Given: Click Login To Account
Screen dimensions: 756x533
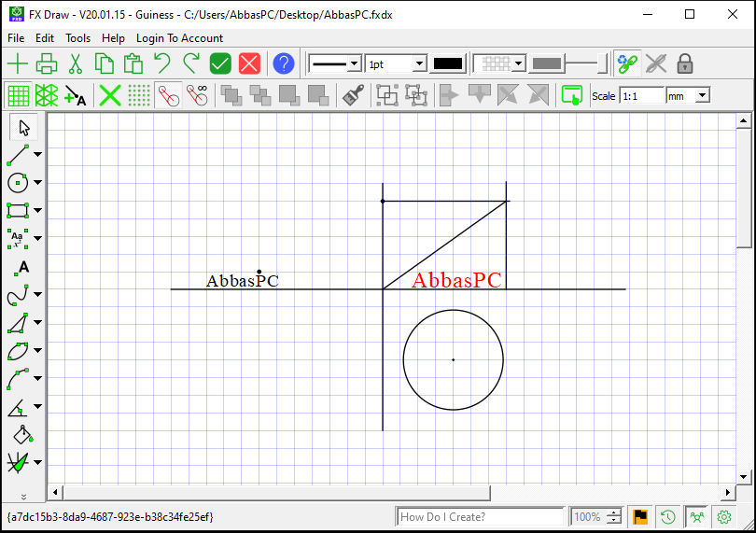Looking at the screenshot, I should [x=179, y=38].
